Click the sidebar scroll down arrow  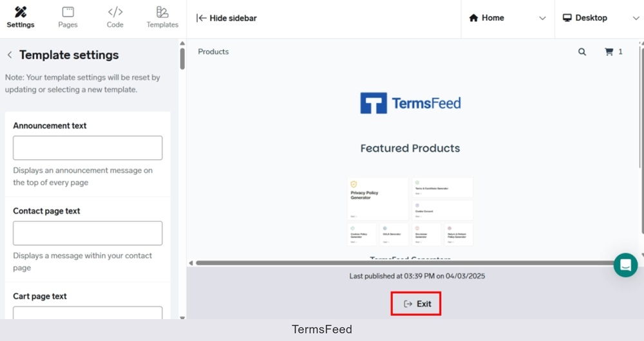pyautogui.click(x=182, y=318)
